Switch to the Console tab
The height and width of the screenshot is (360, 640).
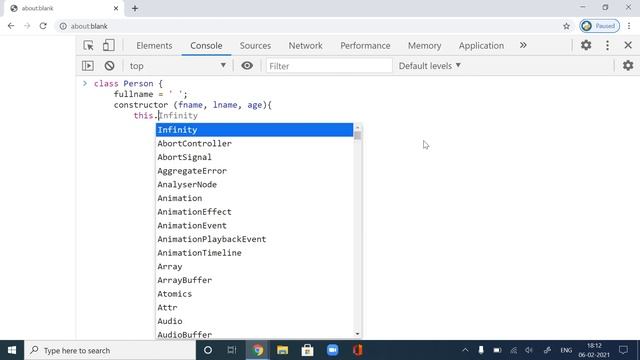coord(206,46)
